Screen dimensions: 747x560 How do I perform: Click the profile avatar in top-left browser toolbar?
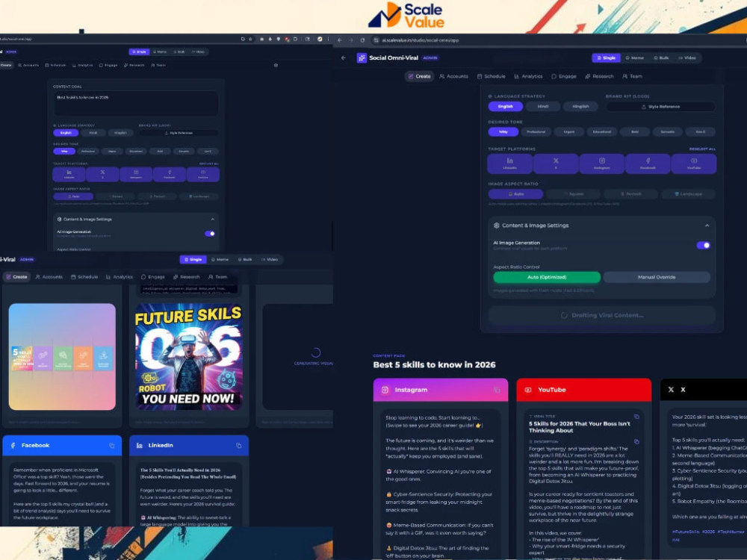click(x=320, y=39)
